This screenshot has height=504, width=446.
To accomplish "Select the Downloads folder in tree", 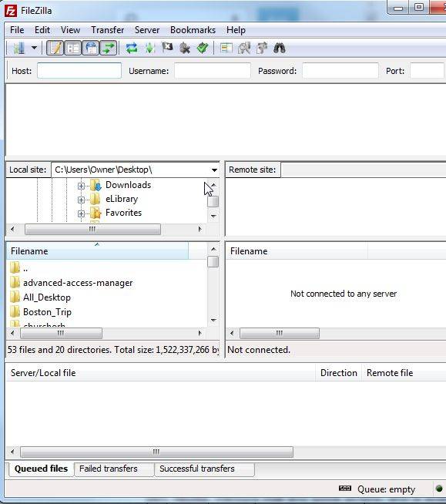I will coord(128,185).
